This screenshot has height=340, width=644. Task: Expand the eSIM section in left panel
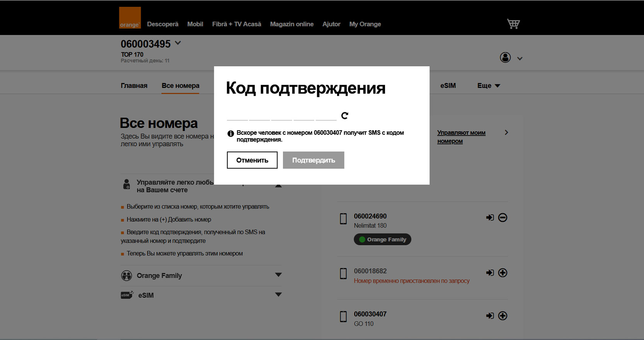(x=278, y=295)
